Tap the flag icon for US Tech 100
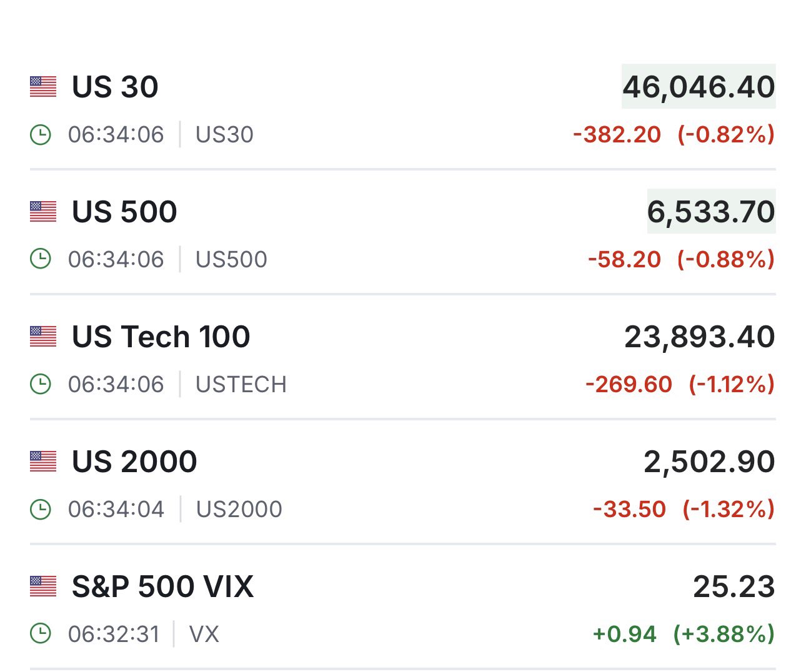Image resolution: width=806 pixels, height=672 pixels. (x=43, y=337)
